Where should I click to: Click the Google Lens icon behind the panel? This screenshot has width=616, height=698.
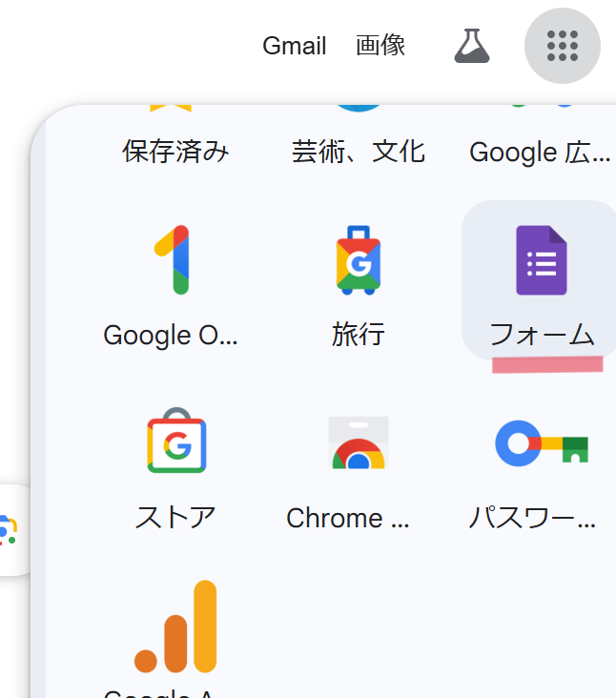[8, 530]
